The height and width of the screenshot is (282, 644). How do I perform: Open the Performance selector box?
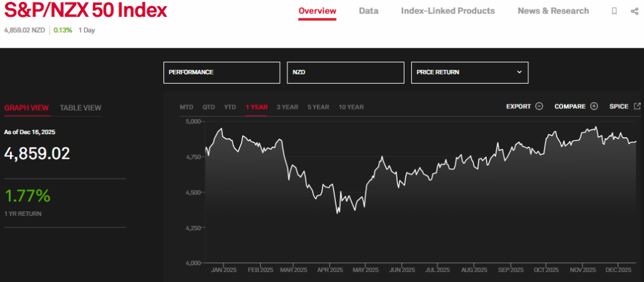(222, 72)
